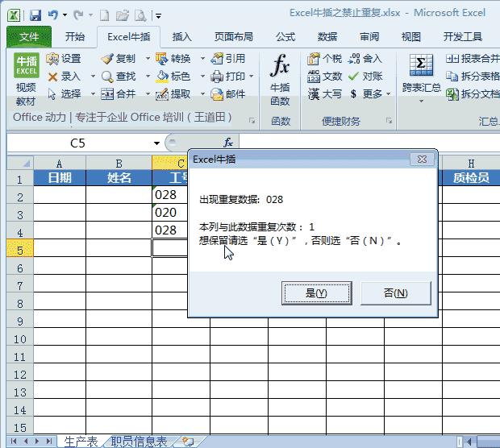Expand the 录入 dropdown arrow
The width and height of the screenshot is (500, 448).
(93, 77)
